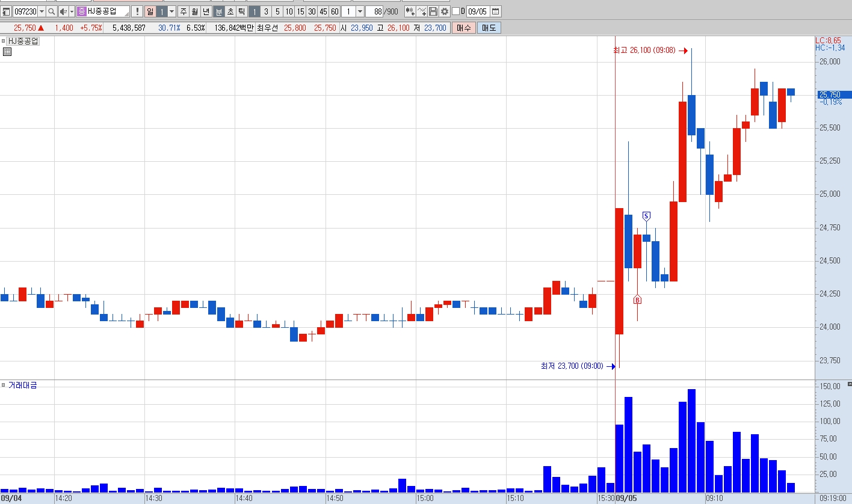Open the exclamation mark info icon
This screenshot has width=852, height=504.
[137, 11]
